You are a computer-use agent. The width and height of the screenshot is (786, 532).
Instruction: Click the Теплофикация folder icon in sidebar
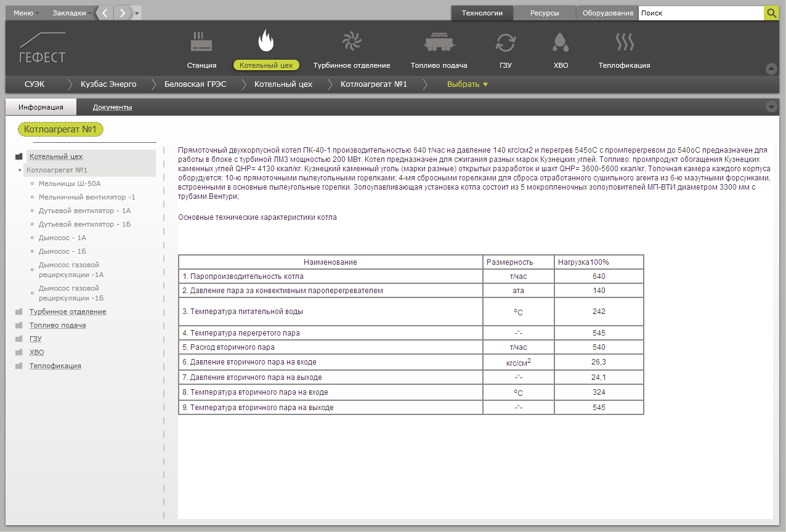[19, 366]
